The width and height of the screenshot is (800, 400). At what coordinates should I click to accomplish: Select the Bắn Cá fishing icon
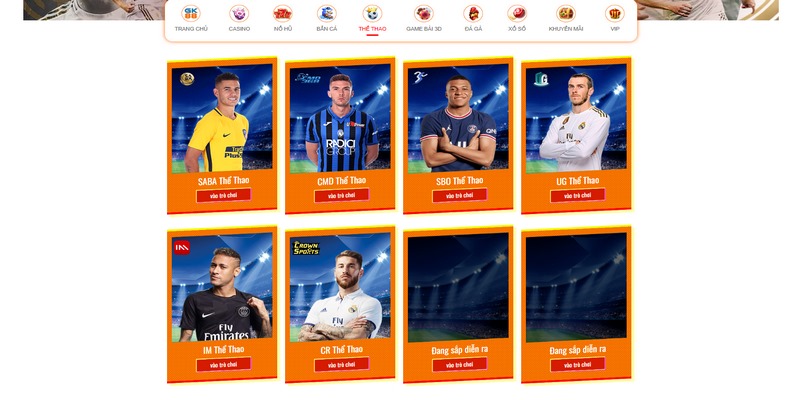click(x=327, y=13)
